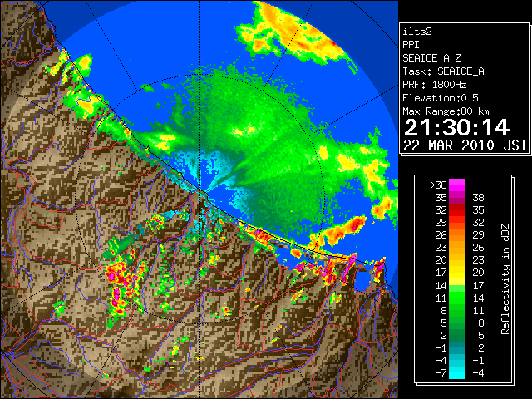Select the ilts2 site label
Image resolution: width=532 pixels, height=399 pixels.
point(417,32)
